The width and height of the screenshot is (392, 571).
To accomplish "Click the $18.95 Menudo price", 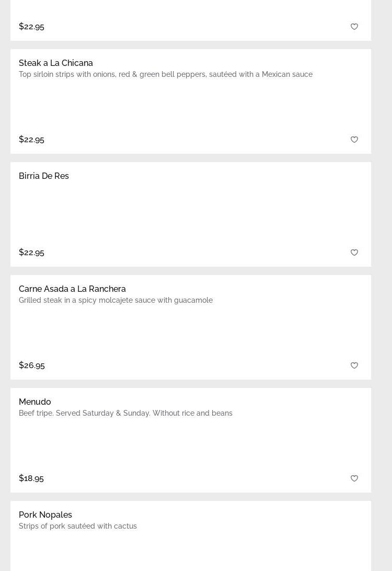I will [31, 478].
